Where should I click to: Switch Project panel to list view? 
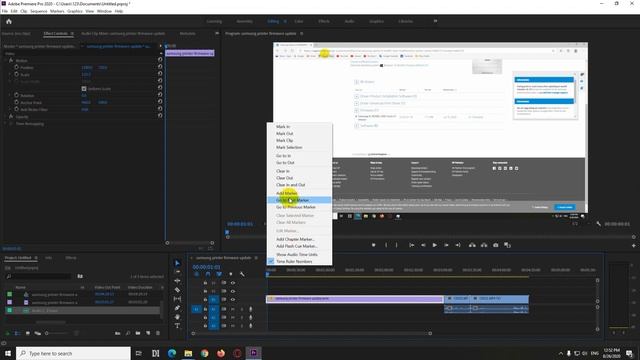[18, 333]
